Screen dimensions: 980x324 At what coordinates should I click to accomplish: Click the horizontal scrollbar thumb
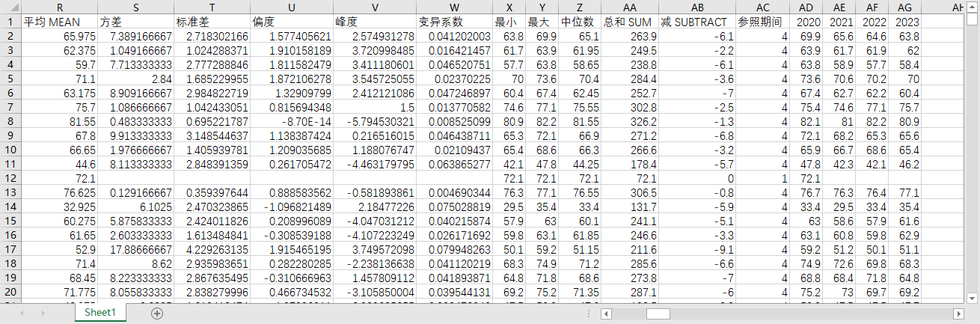(x=658, y=314)
